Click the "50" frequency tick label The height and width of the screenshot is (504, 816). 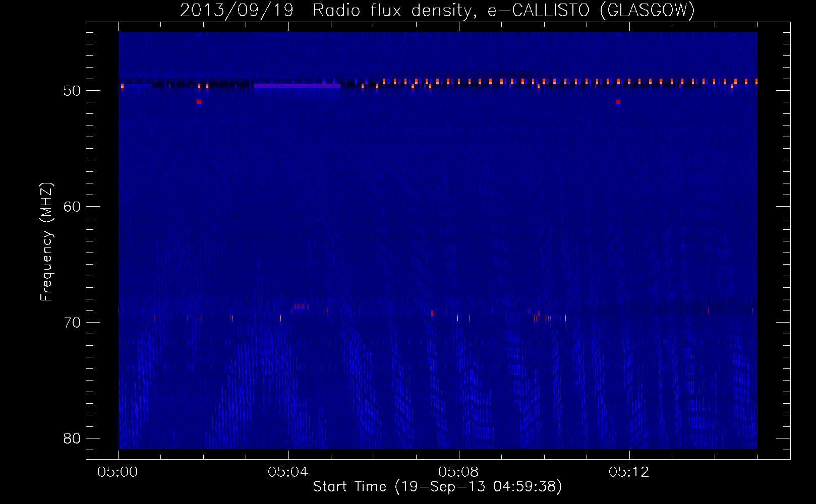pos(72,91)
